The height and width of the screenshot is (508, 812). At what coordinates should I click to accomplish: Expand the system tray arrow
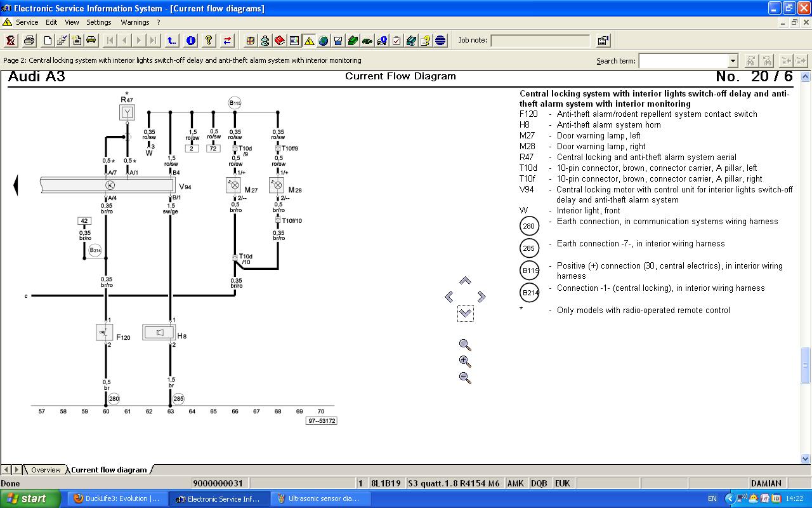coord(730,499)
